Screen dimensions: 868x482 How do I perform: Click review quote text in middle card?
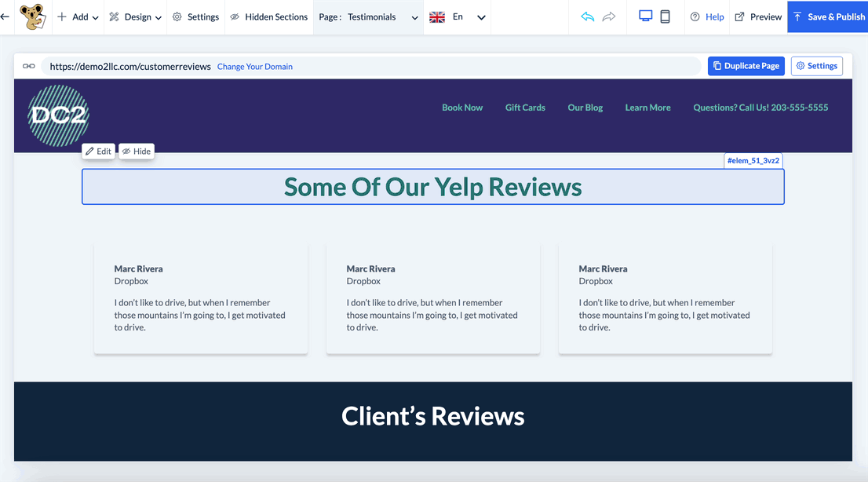432,315
